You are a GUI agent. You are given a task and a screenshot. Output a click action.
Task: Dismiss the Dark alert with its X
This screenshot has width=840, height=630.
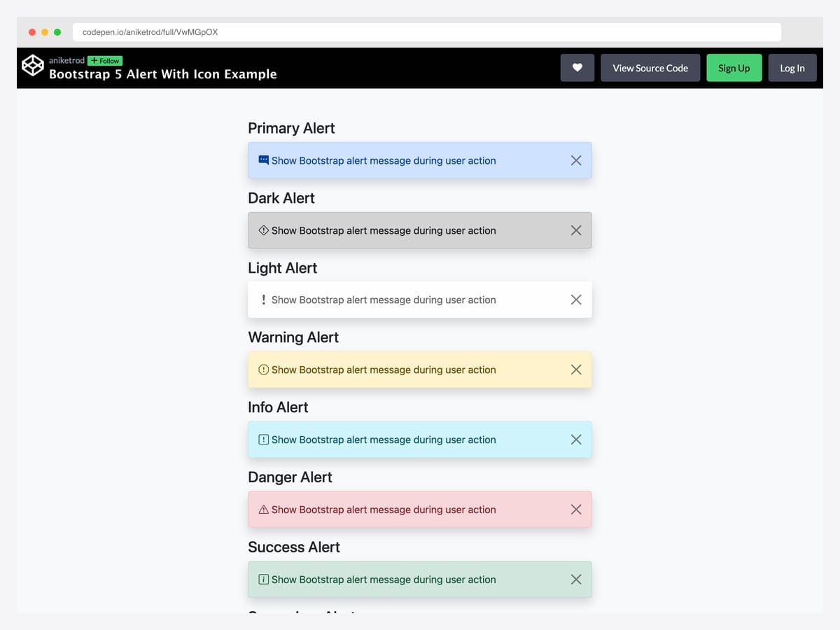click(x=576, y=230)
